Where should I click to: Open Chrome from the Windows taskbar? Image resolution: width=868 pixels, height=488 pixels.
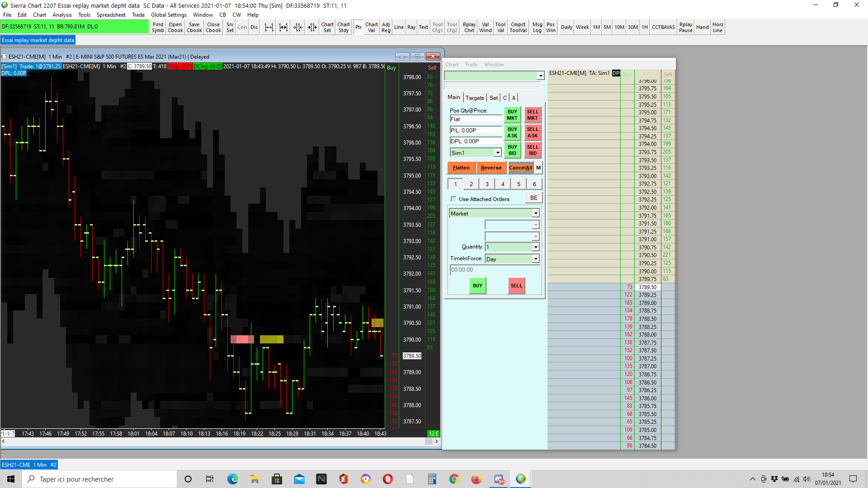[454, 479]
